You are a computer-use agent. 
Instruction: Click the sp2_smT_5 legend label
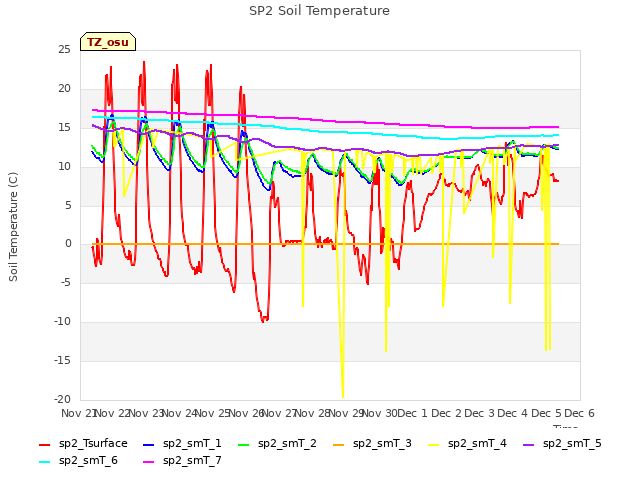tap(572, 443)
